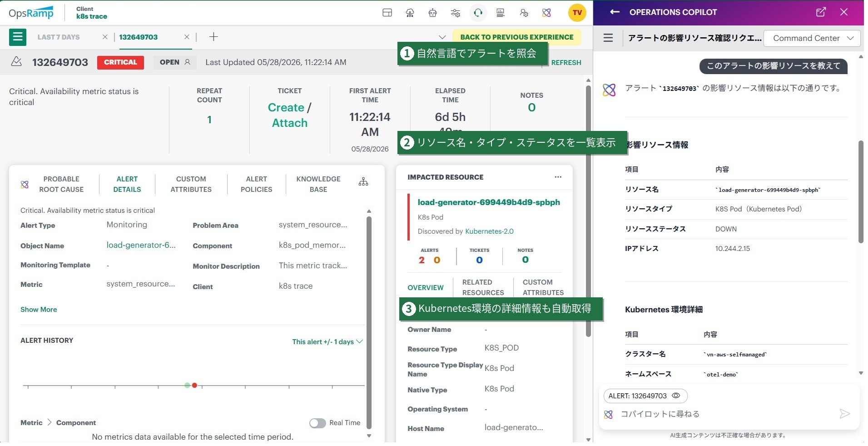Image resolution: width=868 pixels, height=446 pixels.
Task: Click Back to Previous Experience button
Action: (516, 37)
